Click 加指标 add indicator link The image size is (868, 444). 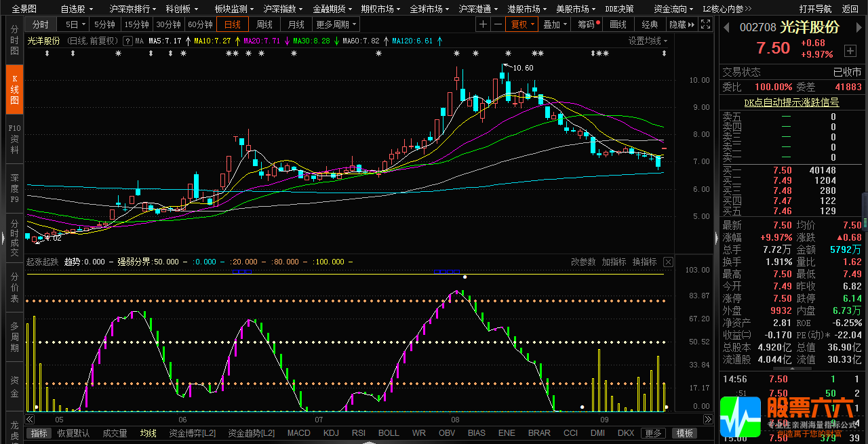pos(614,262)
